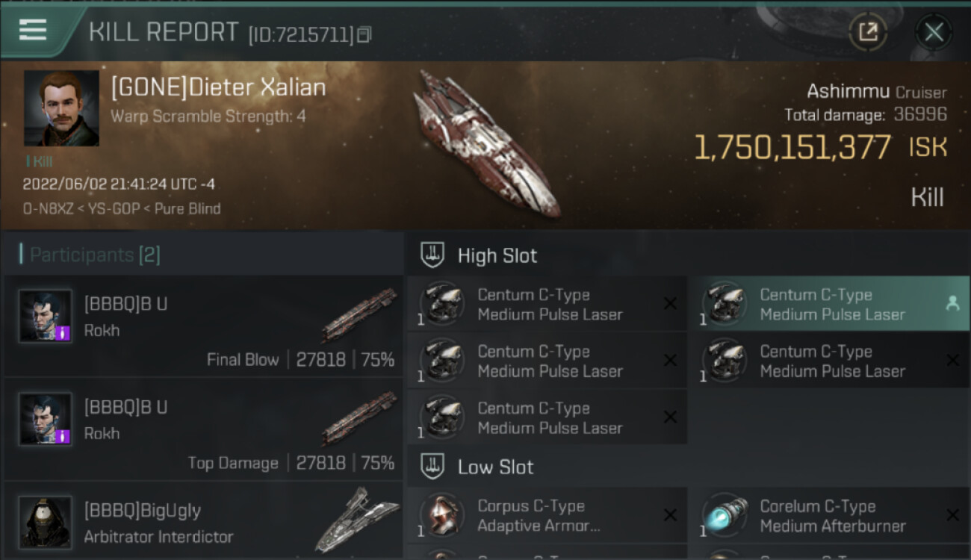Screen dimensions: 971x560
Task: Click X next to Corpus Adaptive Armor module
Action: pyautogui.click(x=670, y=515)
